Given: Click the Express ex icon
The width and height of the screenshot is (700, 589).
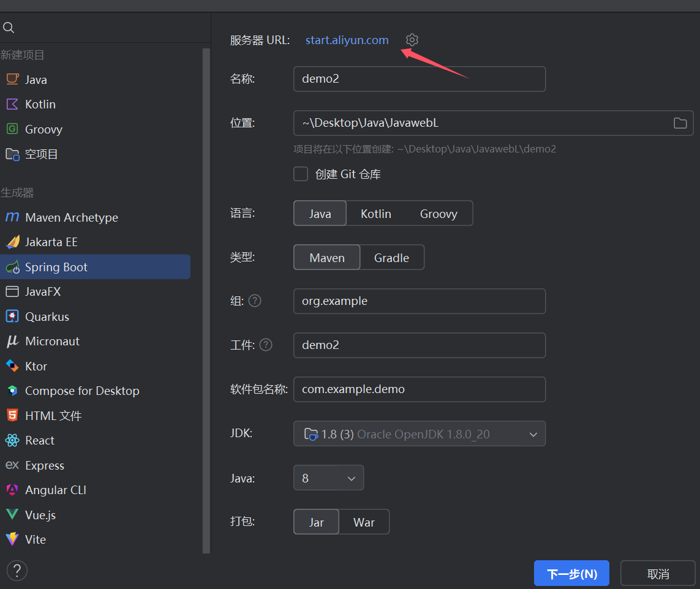Looking at the screenshot, I should tap(12, 465).
